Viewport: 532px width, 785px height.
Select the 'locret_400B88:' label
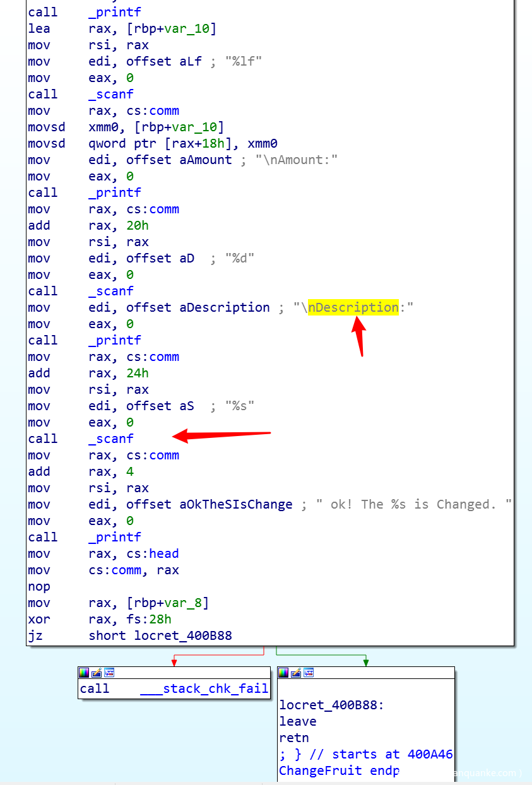(331, 705)
